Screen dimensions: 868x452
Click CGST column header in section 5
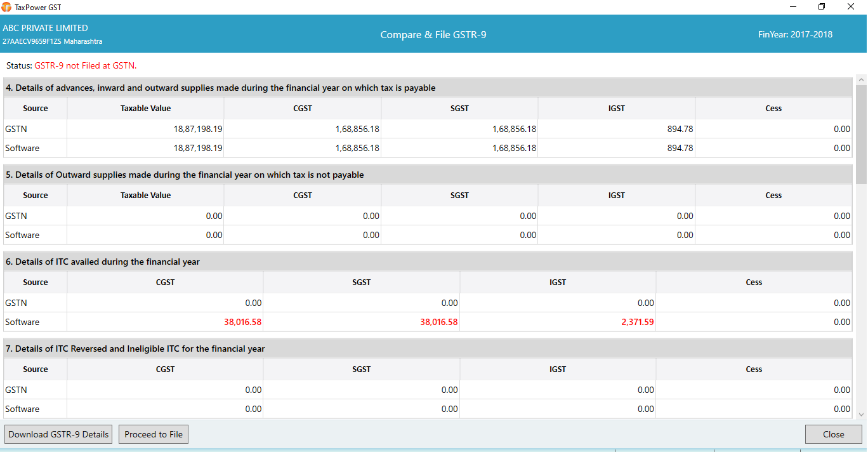pyautogui.click(x=303, y=196)
